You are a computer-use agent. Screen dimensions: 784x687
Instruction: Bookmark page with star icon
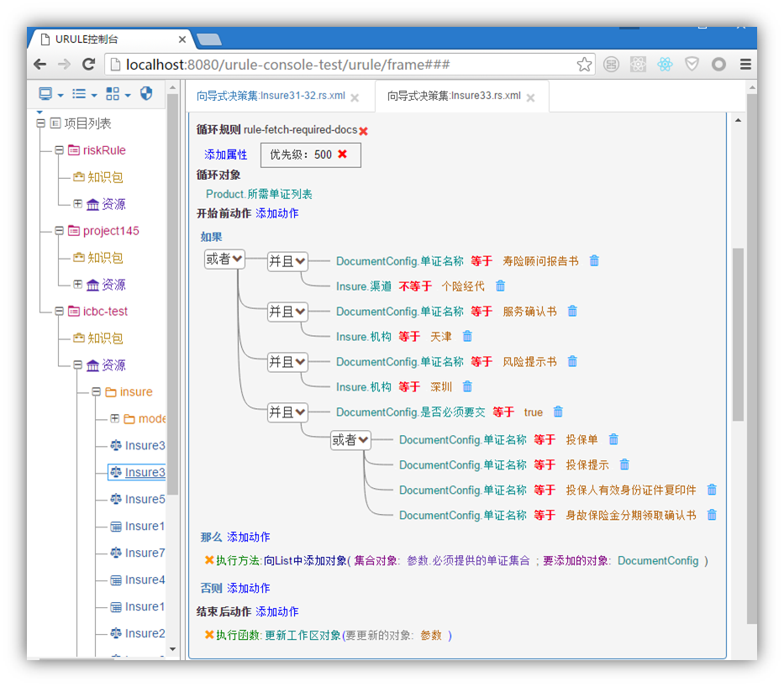click(584, 65)
